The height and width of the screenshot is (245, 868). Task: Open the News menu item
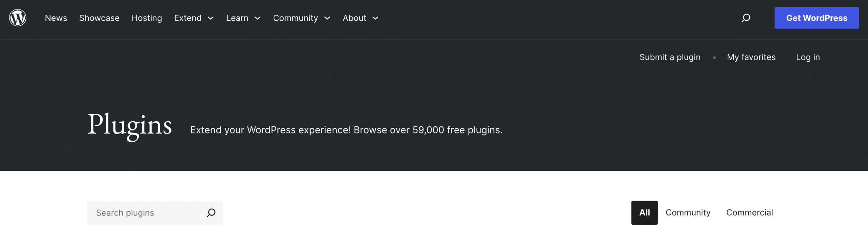(56, 18)
